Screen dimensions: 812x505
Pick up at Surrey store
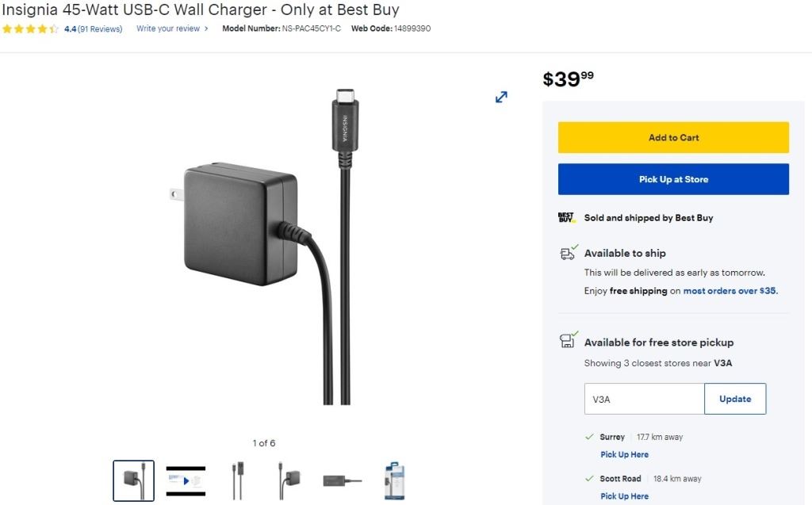click(x=624, y=454)
